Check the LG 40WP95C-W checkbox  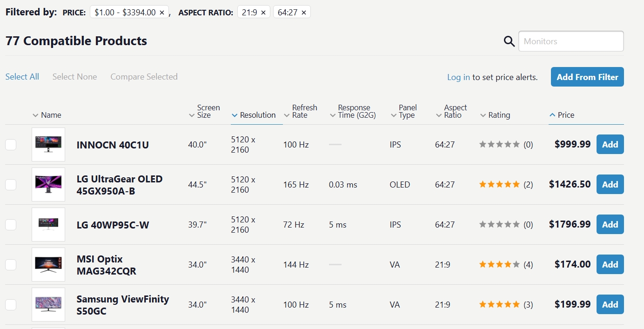coord(11,225)
